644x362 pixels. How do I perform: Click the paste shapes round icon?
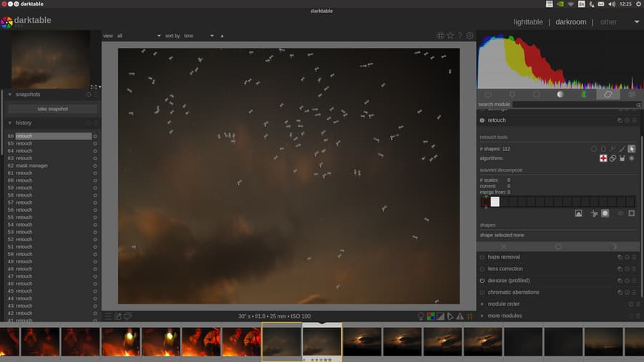pyautogui.click(x=605, y=213)
